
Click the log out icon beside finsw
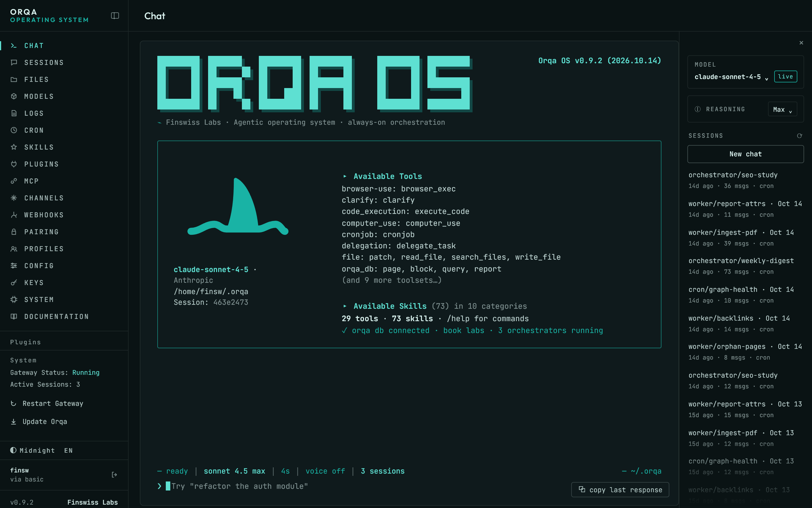[x=114, y=475]
